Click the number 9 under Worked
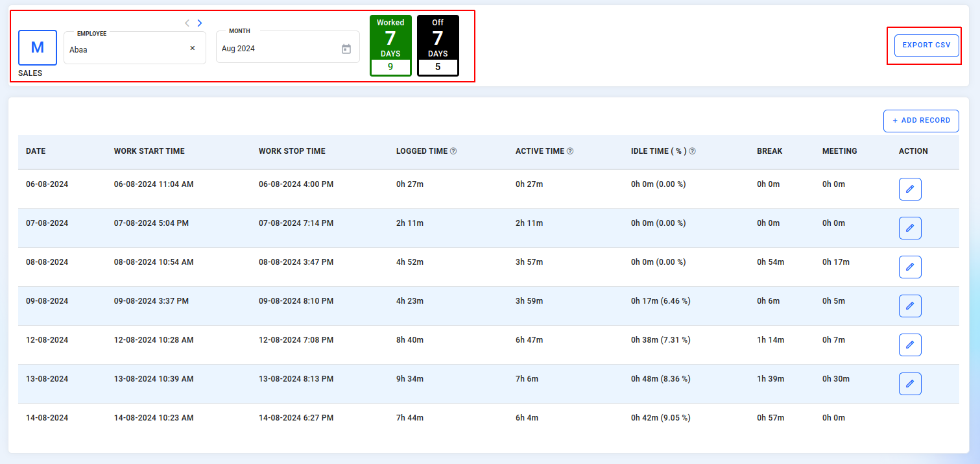Screen dimensions: 980x464 click(x=390, y=66)
